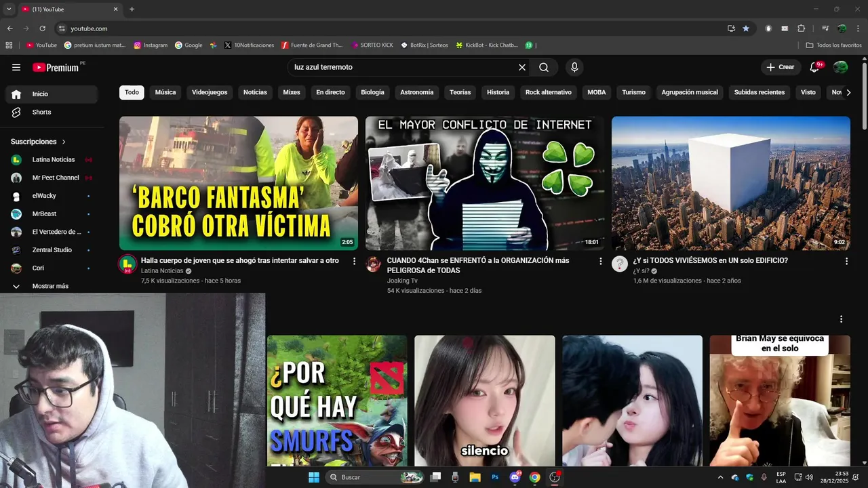This screenshot has width=868, height=488.
Task: Open MrBeast subscription
Action: 52,213
